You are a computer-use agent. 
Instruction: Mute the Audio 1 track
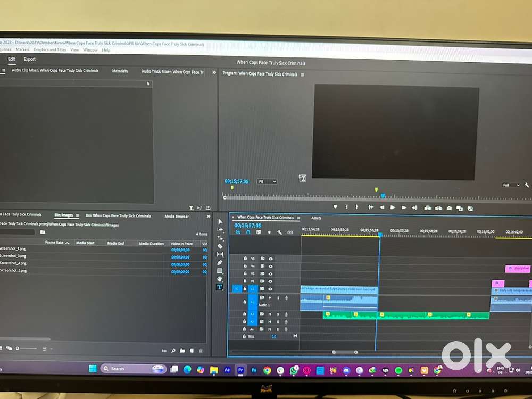coord(270,298)
